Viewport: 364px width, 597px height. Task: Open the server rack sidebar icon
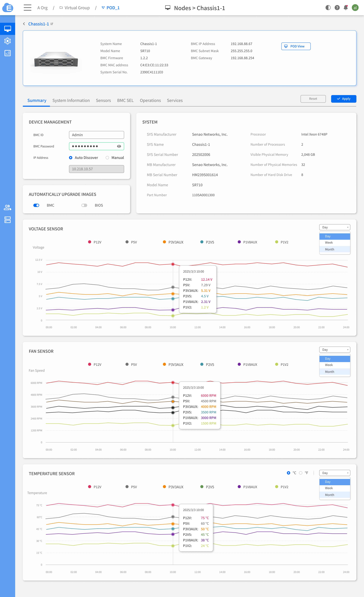click(x=7, y=220)
